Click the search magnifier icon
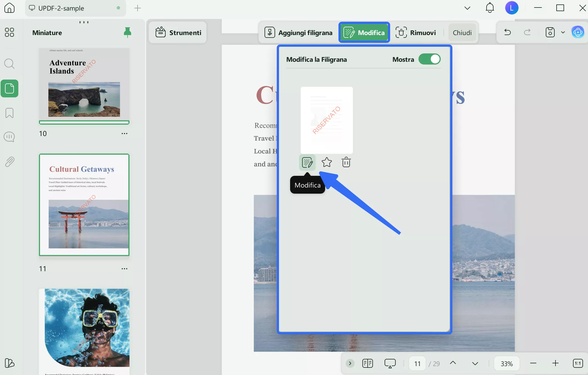 9,64
